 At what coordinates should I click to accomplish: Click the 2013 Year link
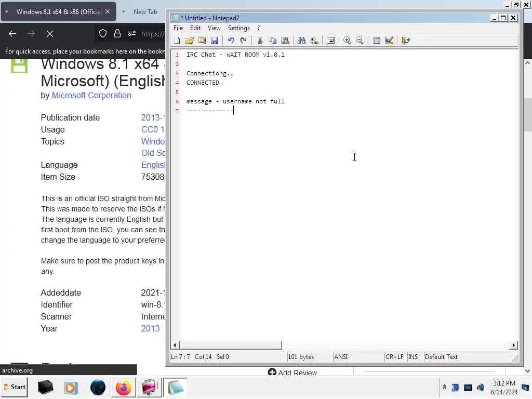tap(150, 328)
